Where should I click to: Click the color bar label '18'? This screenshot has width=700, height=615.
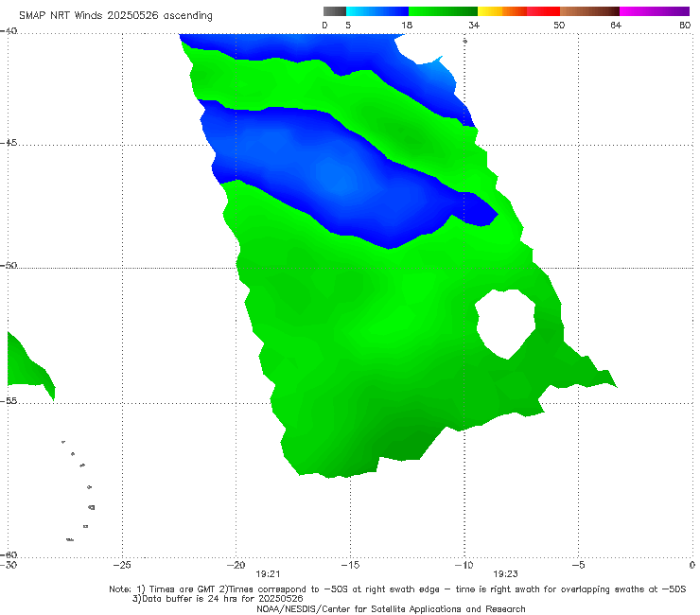pyautogui.click(x=407, y=25)
